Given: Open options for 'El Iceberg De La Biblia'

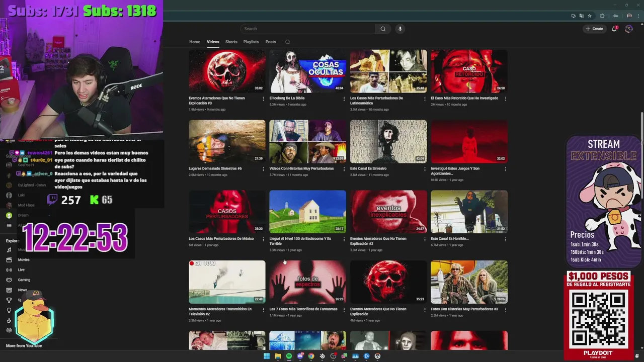Looking at the screenshot, I should click(x=344, y=99).
